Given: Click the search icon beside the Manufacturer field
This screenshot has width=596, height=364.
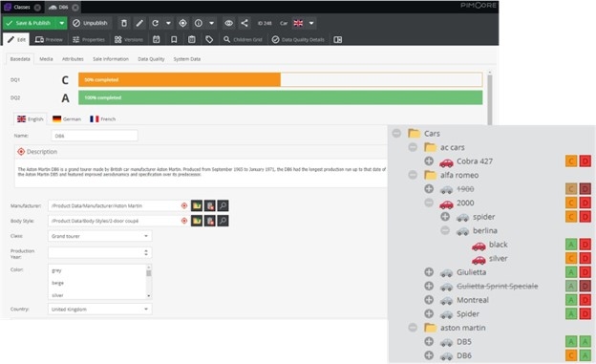Looking at the screenshot, I should [x=223, y=205].
